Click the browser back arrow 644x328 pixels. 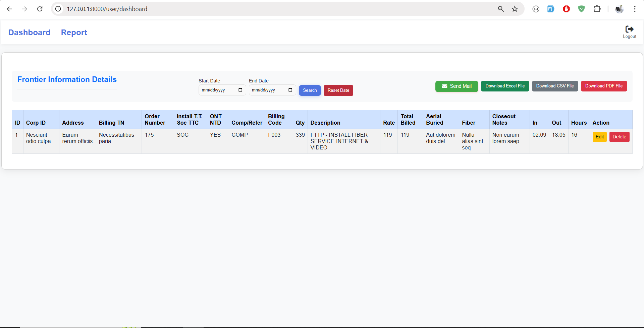9,9
